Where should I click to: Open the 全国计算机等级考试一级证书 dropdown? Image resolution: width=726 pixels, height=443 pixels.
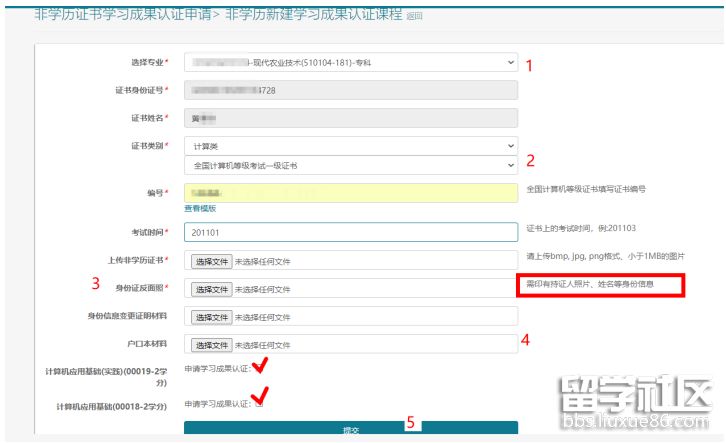(x=350, y=165)
